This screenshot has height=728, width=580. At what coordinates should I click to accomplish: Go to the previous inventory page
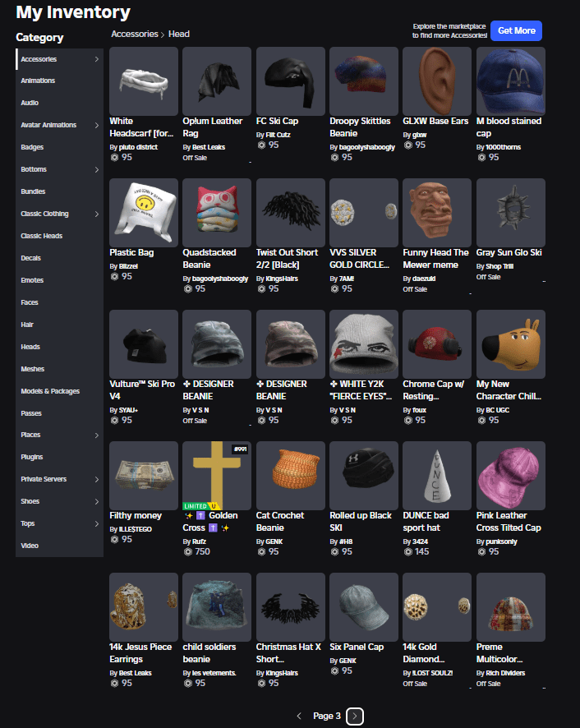click(x=299, y=716)
